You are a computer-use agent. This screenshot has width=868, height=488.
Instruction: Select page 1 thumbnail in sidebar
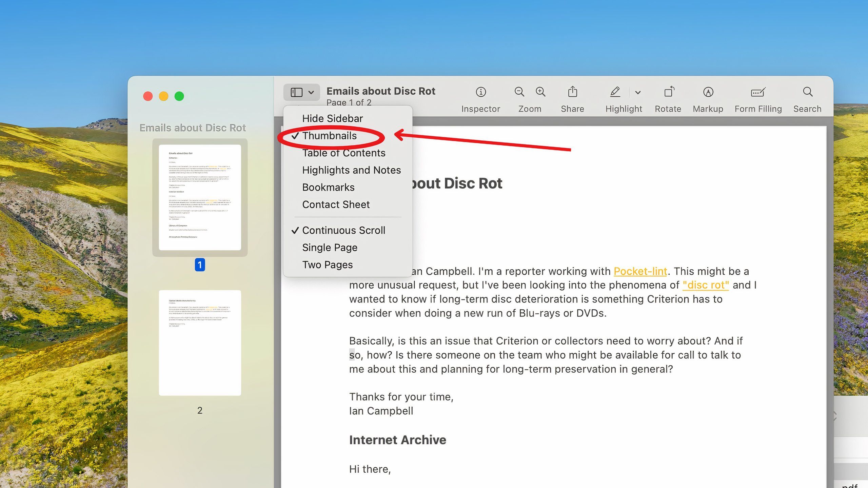[200, 197]
